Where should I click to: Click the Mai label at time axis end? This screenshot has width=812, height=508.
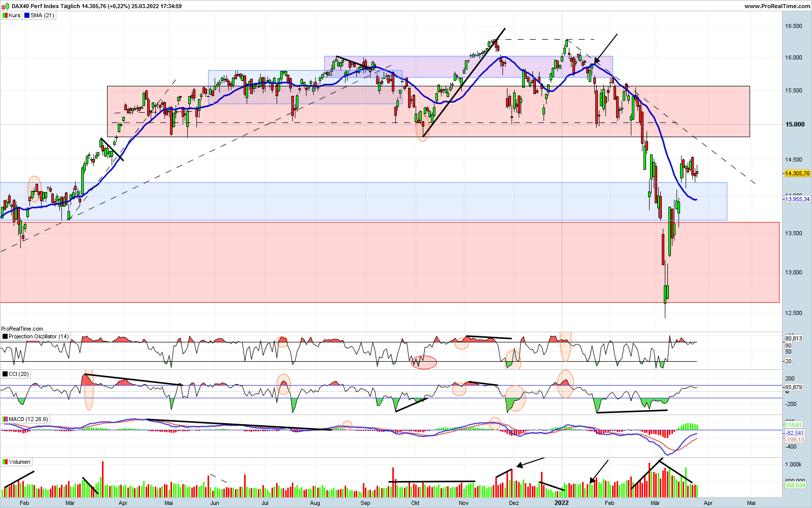pyautogui.click(x=751, y=503)
